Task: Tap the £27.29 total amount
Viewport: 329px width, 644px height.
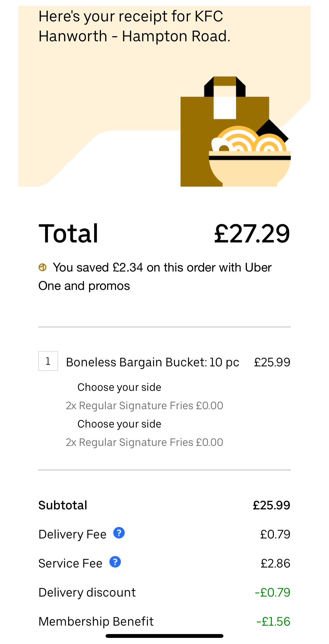Action: pyautogui.click(x=252, y=234)
